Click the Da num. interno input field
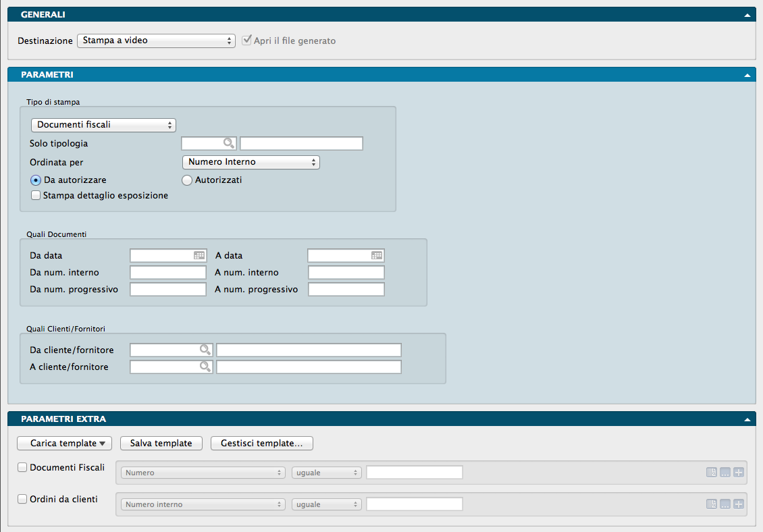Image resolution: width=763 pixels, height=532 pixels. click(x=167, y=273)
